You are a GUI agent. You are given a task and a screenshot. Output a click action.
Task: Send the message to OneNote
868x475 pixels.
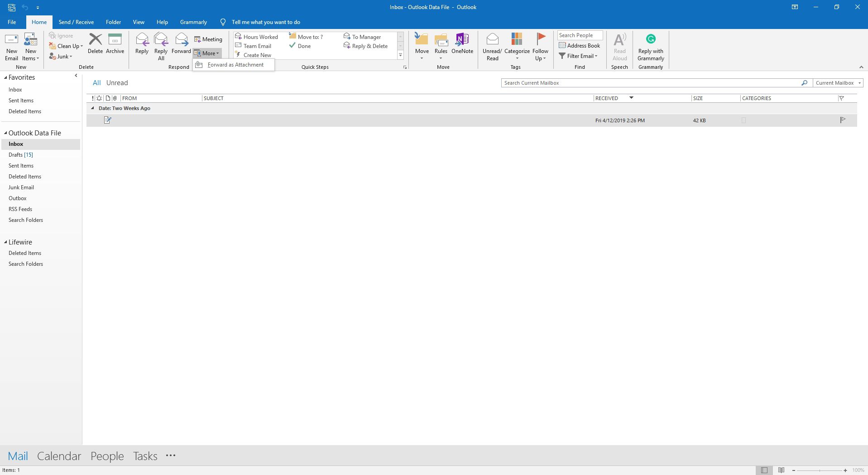pyautogui.click(x=462, y=43)
